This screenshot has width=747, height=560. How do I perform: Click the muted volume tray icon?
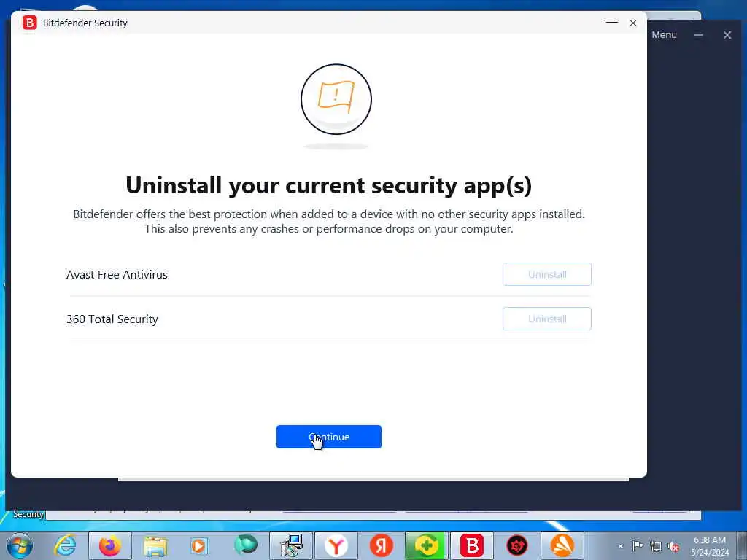point(673,547)
